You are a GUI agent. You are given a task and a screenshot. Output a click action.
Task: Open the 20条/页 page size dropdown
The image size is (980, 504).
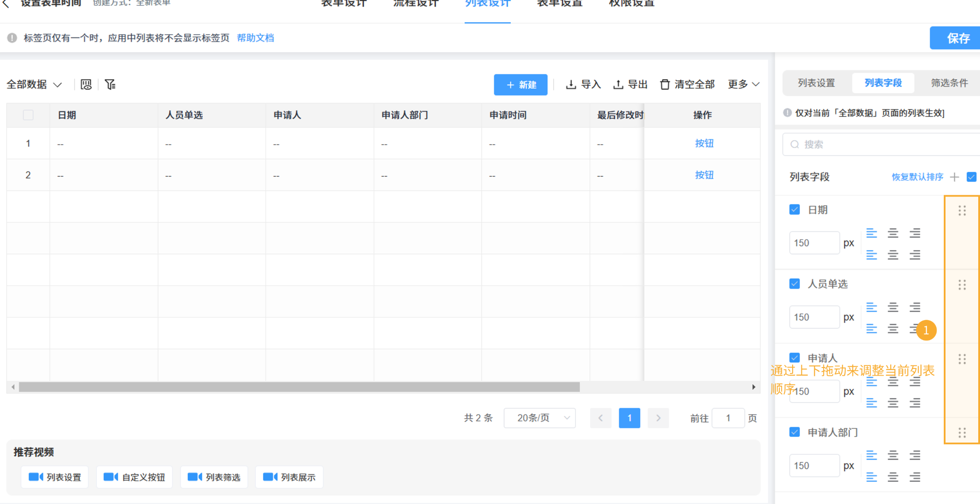pos(539,418)
